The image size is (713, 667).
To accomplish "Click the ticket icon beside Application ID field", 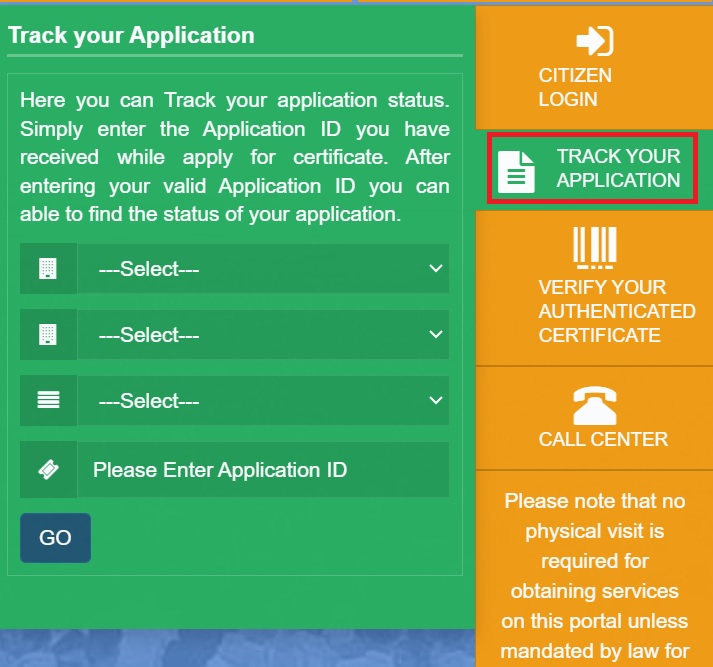I will [x=48, y=470].
